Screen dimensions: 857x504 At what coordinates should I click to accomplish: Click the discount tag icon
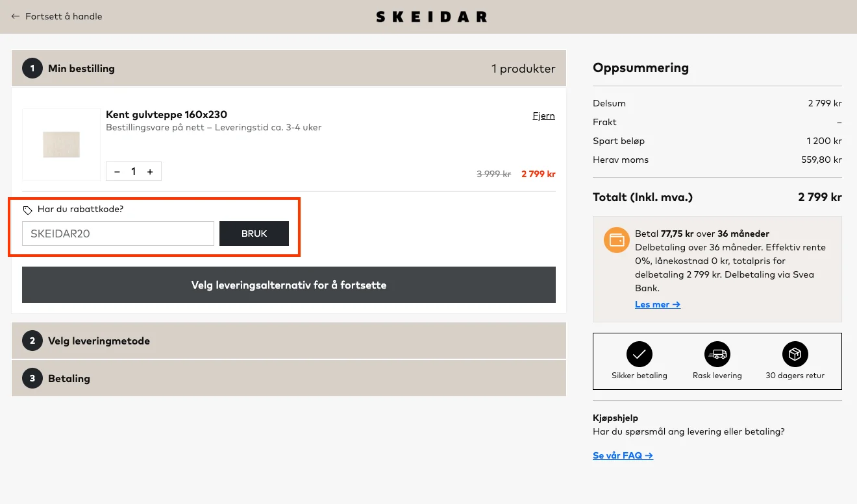[27, 210]
